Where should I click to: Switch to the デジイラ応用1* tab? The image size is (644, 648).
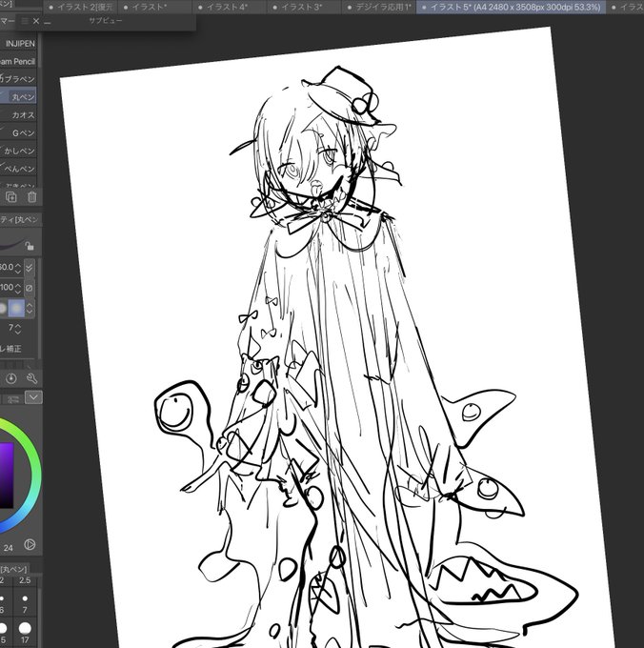[378, 7]
